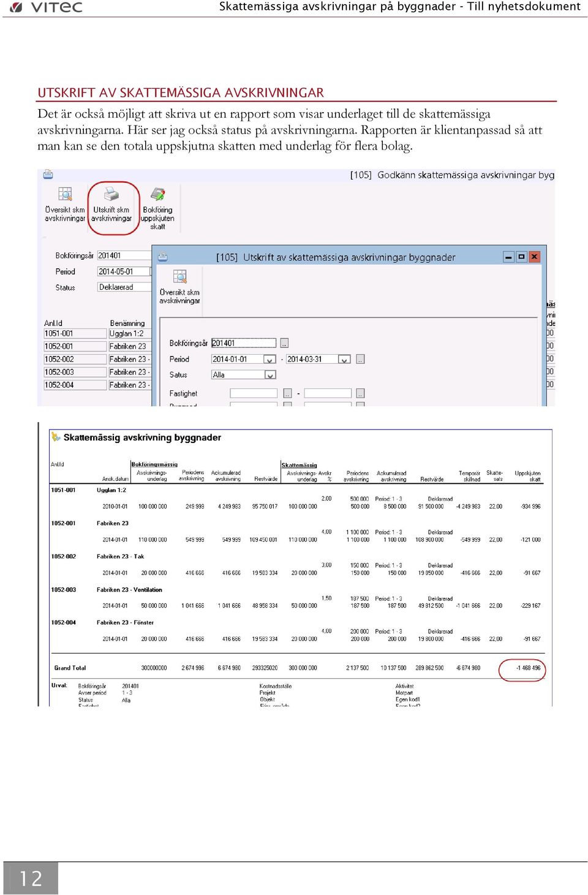Click the browse button next to dialog Bokföringsår
Viewport: 588px width, 895px height.
[284, 343]
